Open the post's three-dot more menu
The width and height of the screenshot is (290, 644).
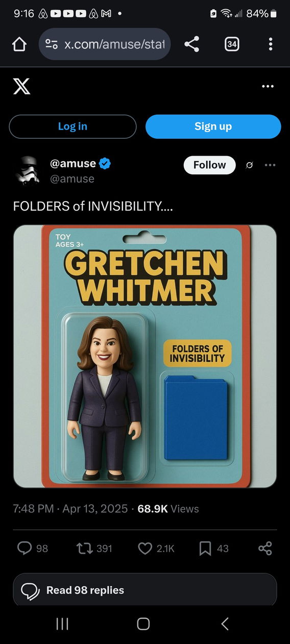click(270, 165)
